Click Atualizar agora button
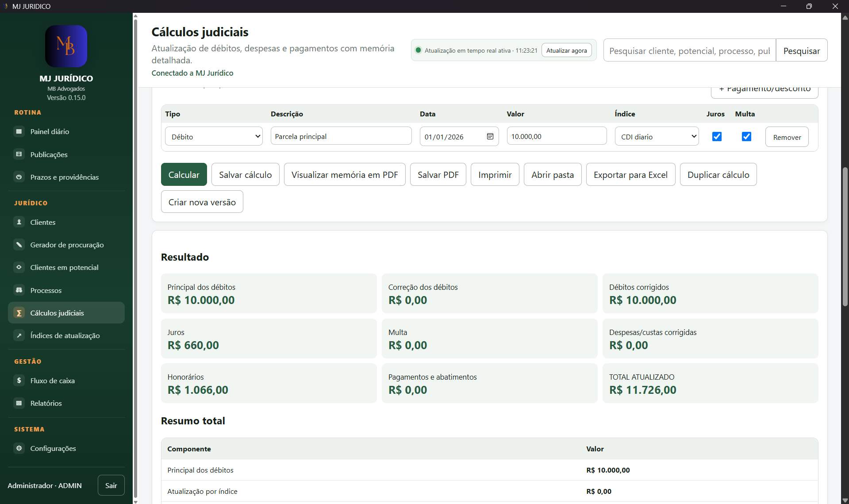 click(566, 50)
